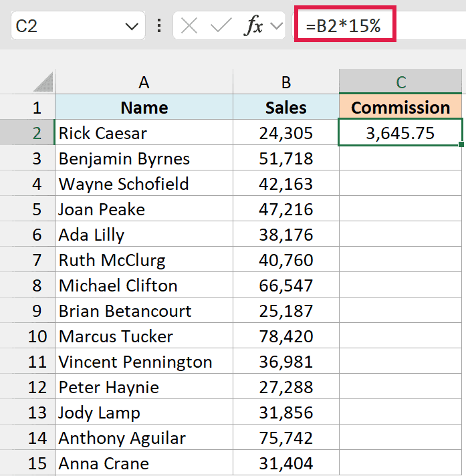Select the Peter Haynie cell
Image resolution: width=466 pixels, height=476 pixels.
[144, 386]
